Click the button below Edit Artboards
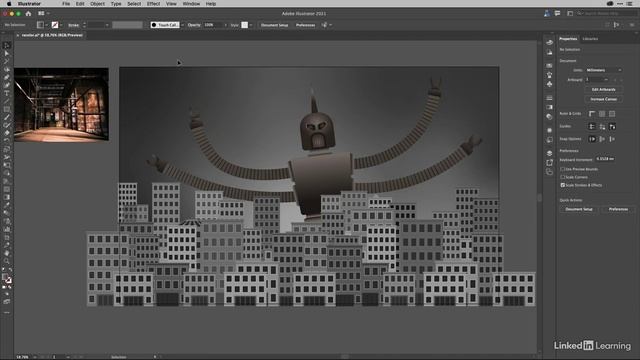Viewport: 640px width, 360px height. tap(603, 99)
